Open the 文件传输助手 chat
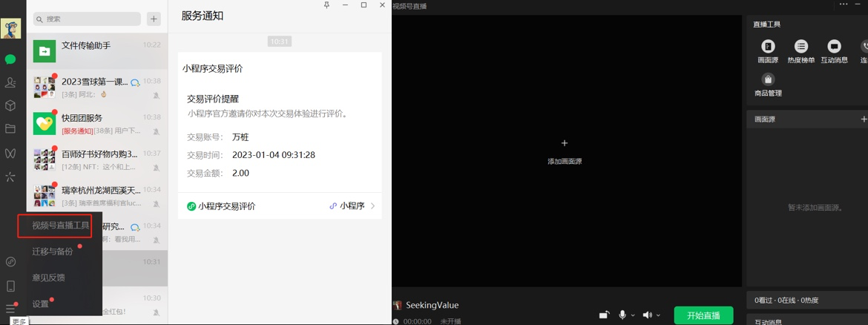 (x=97, y=51)
